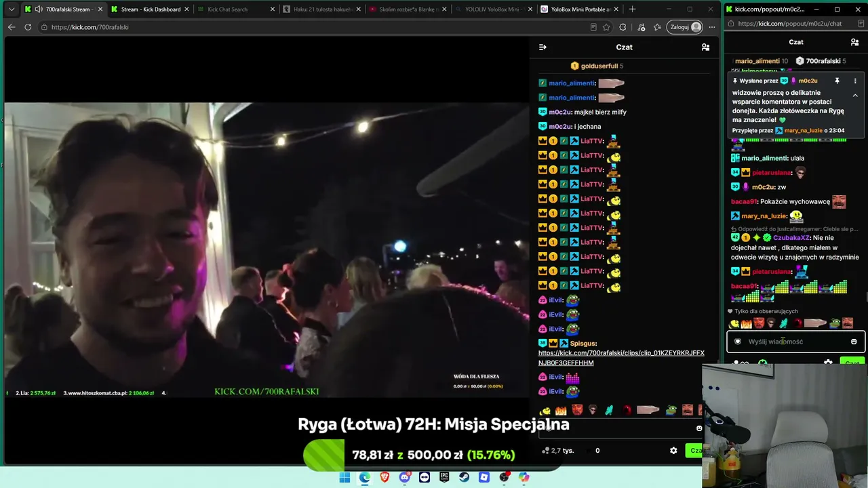Open the Spisgus clip link in chat

point(621,358)
